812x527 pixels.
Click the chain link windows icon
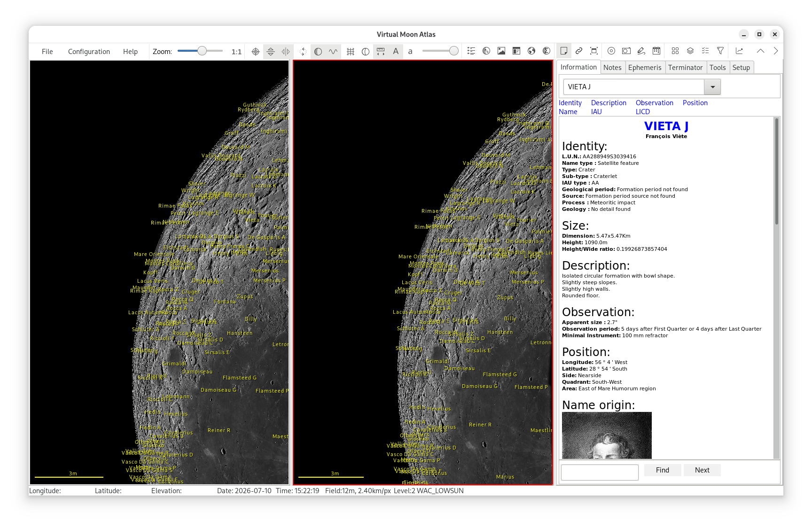pos(579,51)
